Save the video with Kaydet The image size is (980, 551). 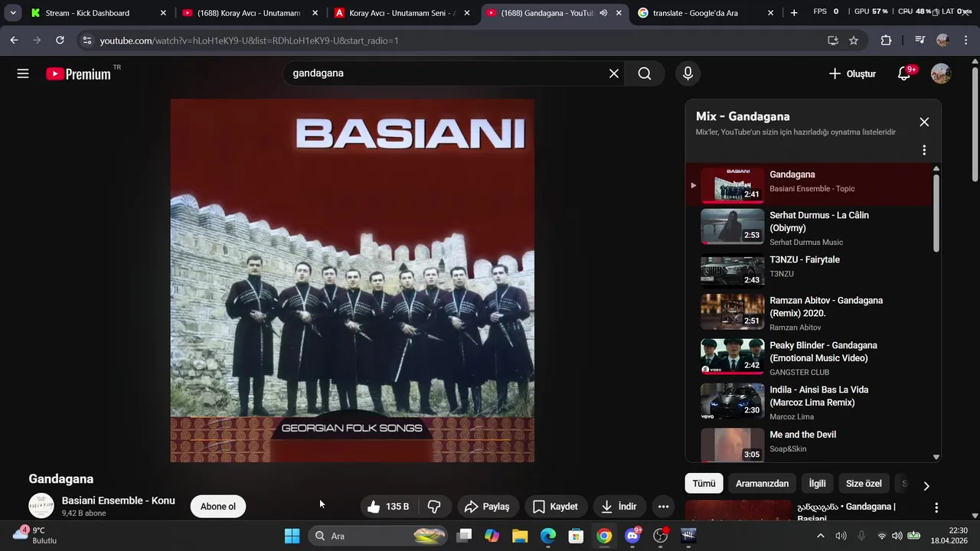(x=555, y=507)
